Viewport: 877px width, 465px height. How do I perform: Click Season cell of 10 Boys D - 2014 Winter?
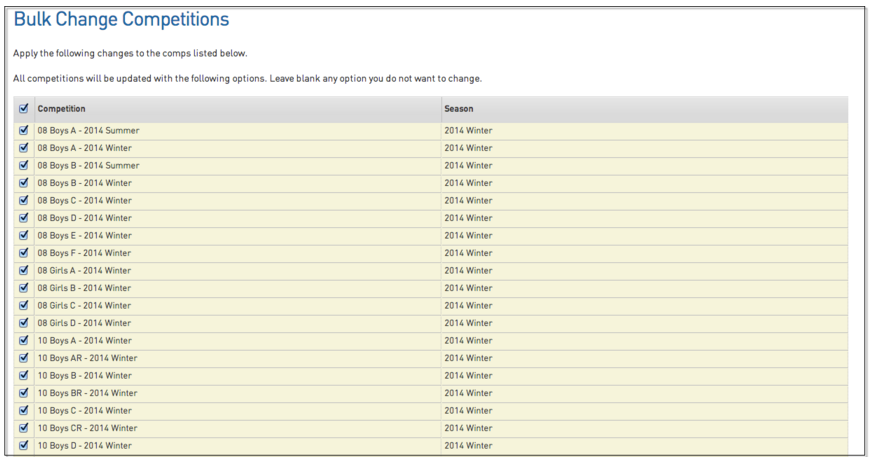click(x=644, y=445)
